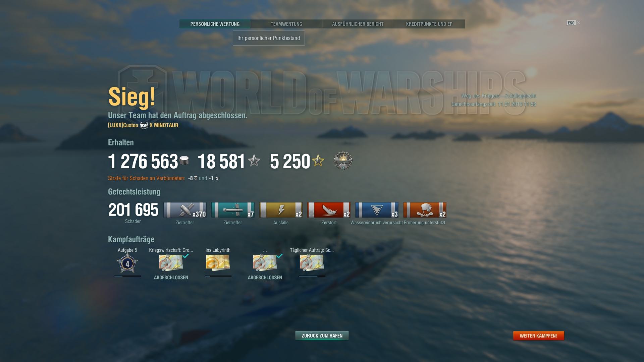Open the unnamed completed mission with ellipsis

(265, 262)
